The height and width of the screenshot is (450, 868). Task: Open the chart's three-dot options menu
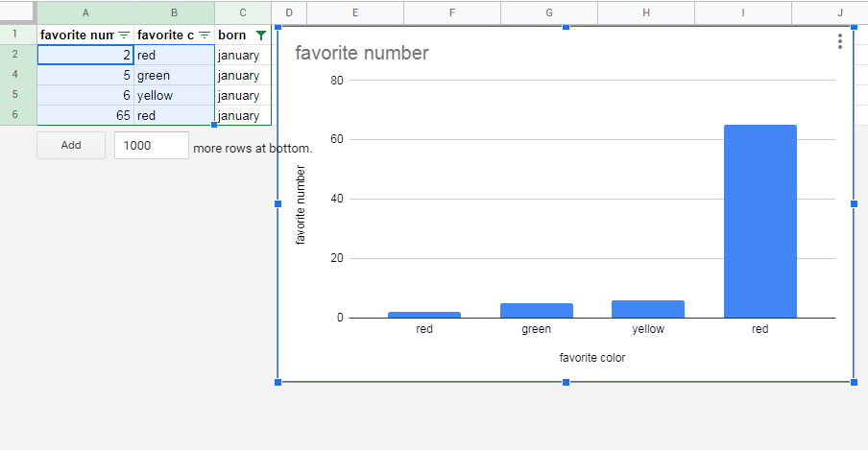[840, 41]
